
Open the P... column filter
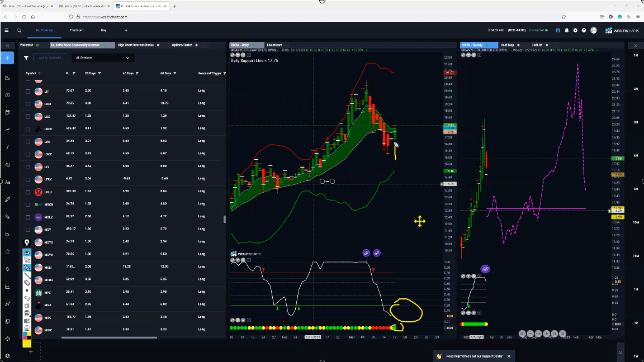tap(74, 74)
